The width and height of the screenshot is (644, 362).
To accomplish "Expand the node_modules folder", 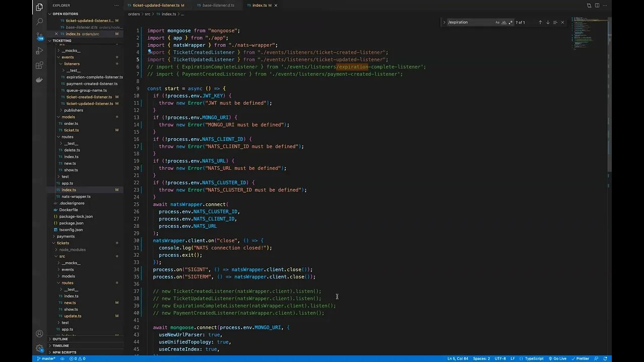I will (72, 249).
